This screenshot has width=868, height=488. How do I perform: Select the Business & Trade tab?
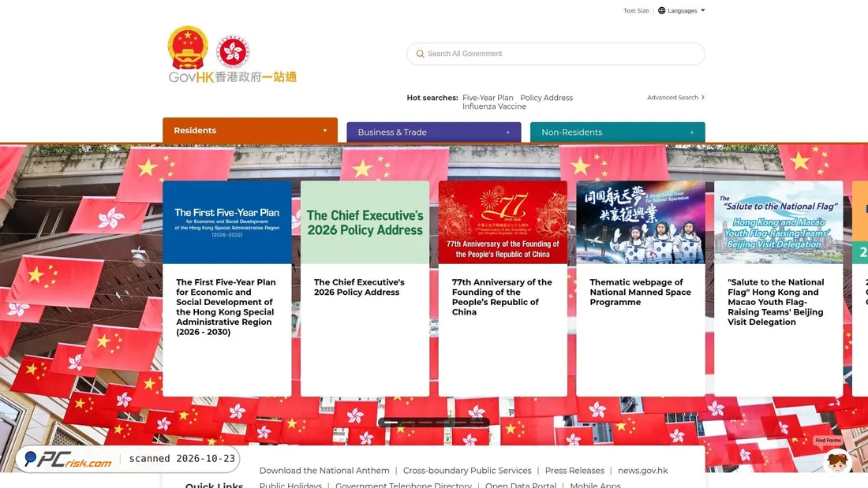(434, 132)
